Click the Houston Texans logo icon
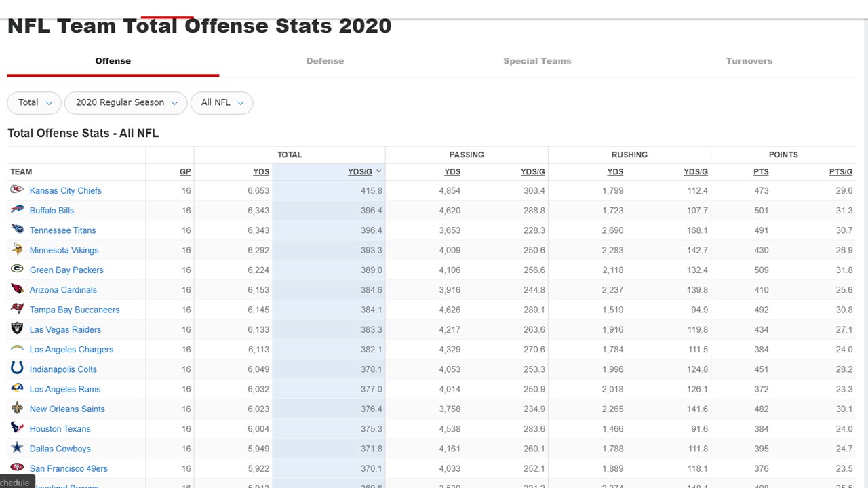 (17, 428)
